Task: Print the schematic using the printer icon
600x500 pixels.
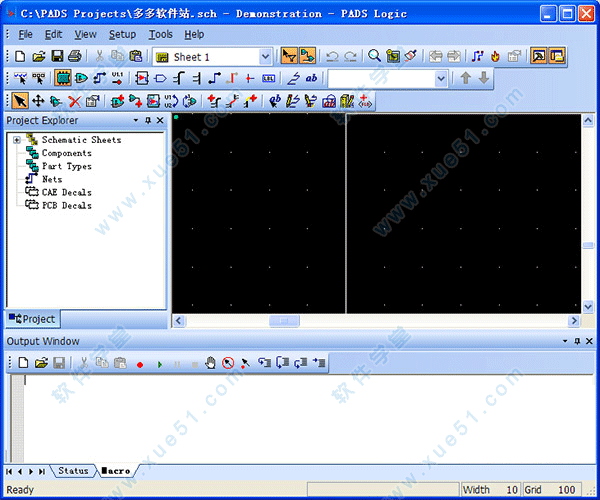Action: pyautogui.click(x=75, y=57)
